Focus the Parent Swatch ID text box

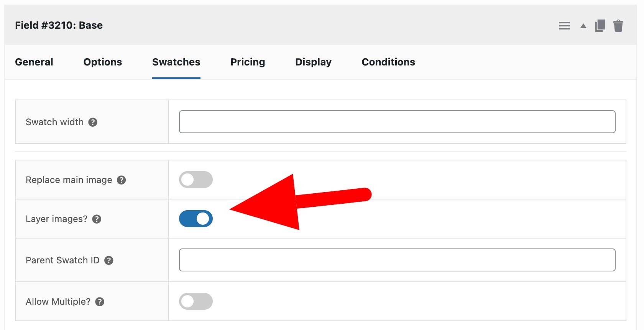click(397, 260)
